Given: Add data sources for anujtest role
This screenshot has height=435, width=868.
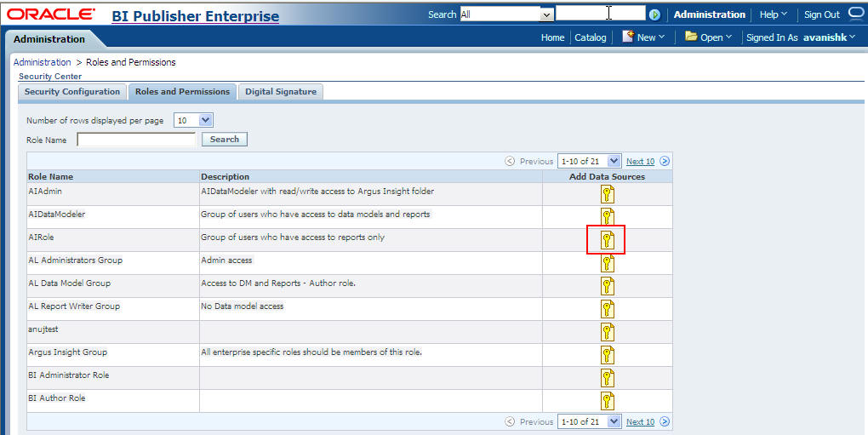Looking at the screenshot, I should pos(608,332).
